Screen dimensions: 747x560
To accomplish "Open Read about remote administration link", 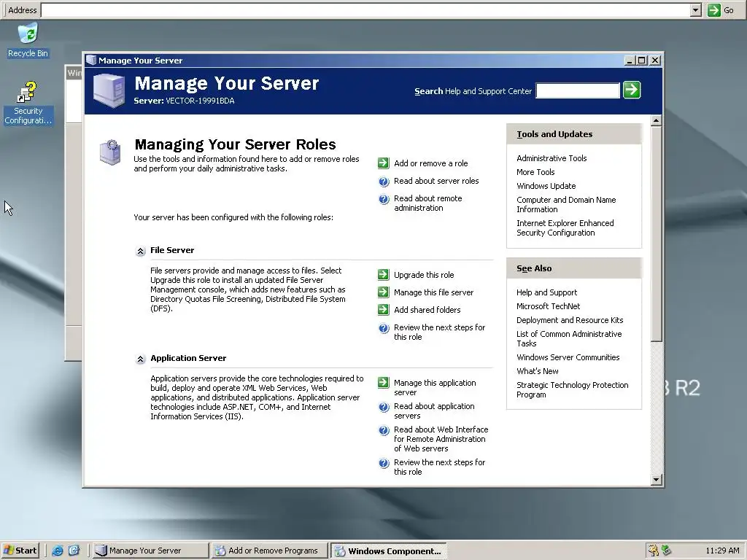I will click(x=427, y=203).
